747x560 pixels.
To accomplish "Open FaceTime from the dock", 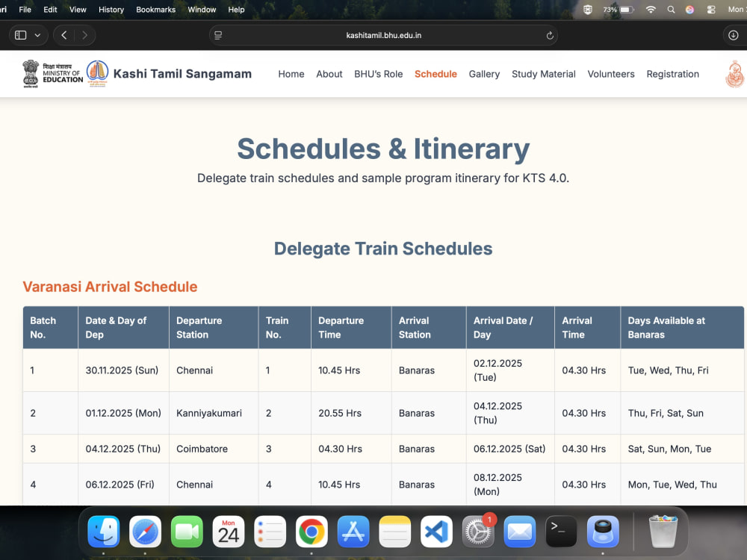I will [x=187, y=532].
